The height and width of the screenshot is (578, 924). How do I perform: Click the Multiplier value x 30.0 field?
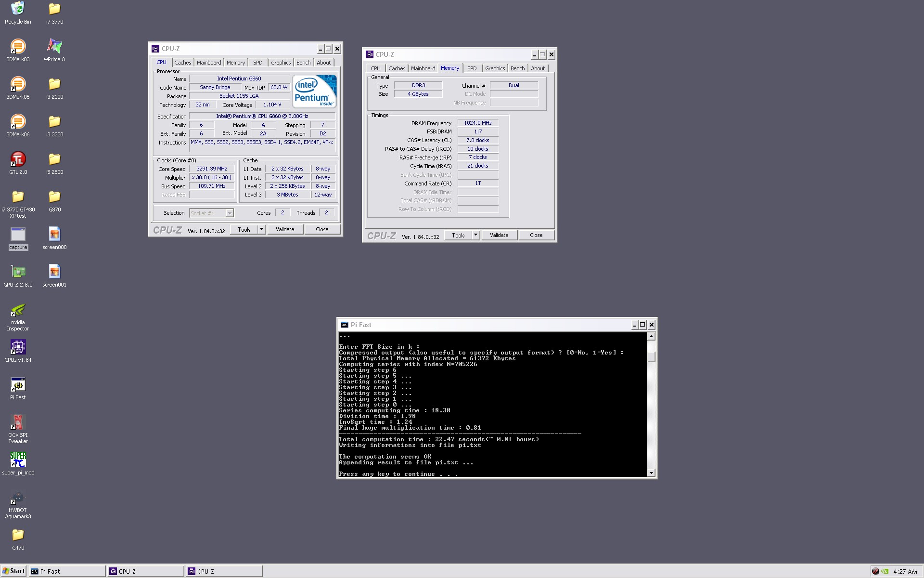[212, 177]
